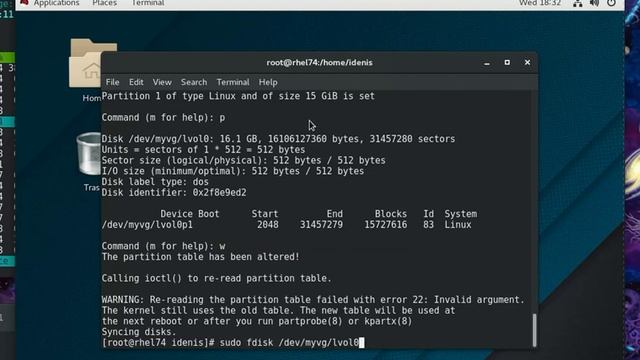Click the Calling ioctl() to re-read line
The height and width of the screenshot is (360, 640).
point(217,278)
